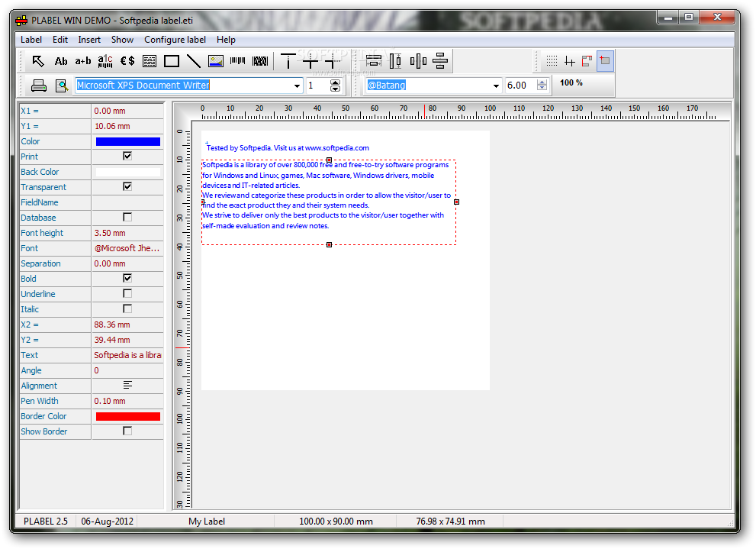Click the white Back Color swatch
This screenshot has width=756, height=549.
point(127,172)
